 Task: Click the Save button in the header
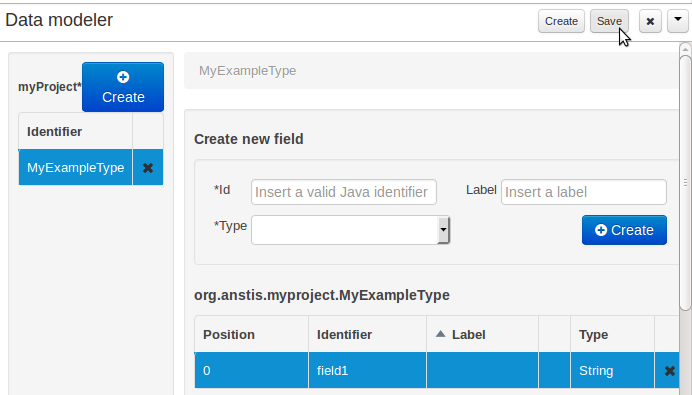609,21
